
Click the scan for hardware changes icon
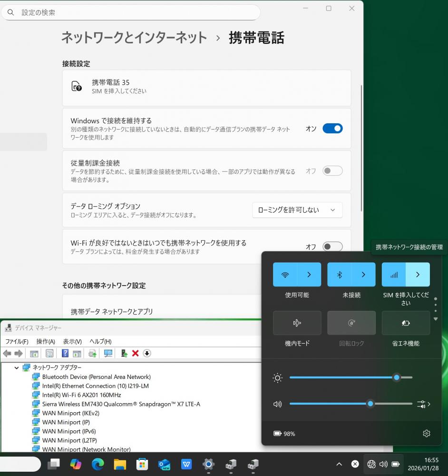click(108, 353)
